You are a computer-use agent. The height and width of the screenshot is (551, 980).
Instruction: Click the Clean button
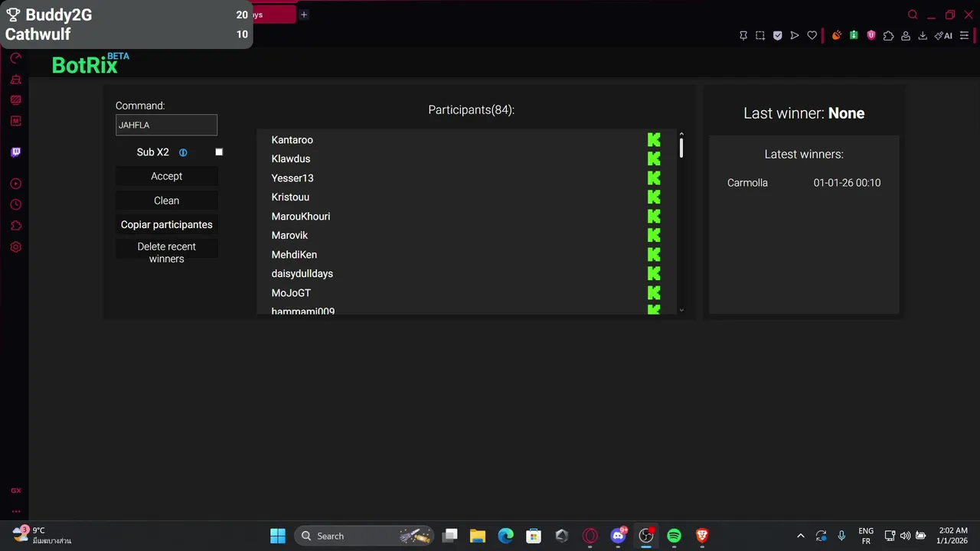click(x=167, y=201)
